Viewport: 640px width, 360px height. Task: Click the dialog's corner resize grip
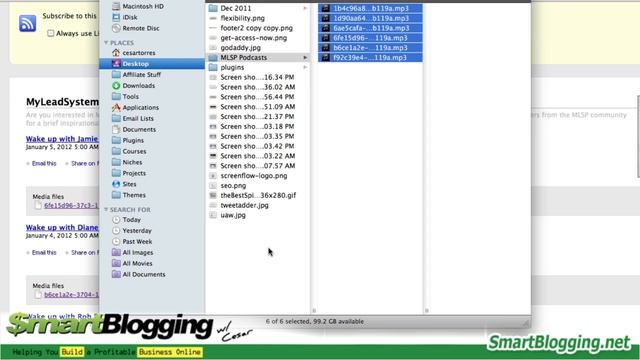pyautogui.click(x=526, y=323)
